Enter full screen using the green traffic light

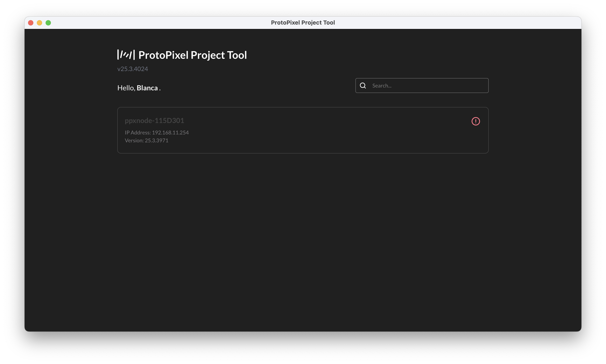click(x=48, y=23)
